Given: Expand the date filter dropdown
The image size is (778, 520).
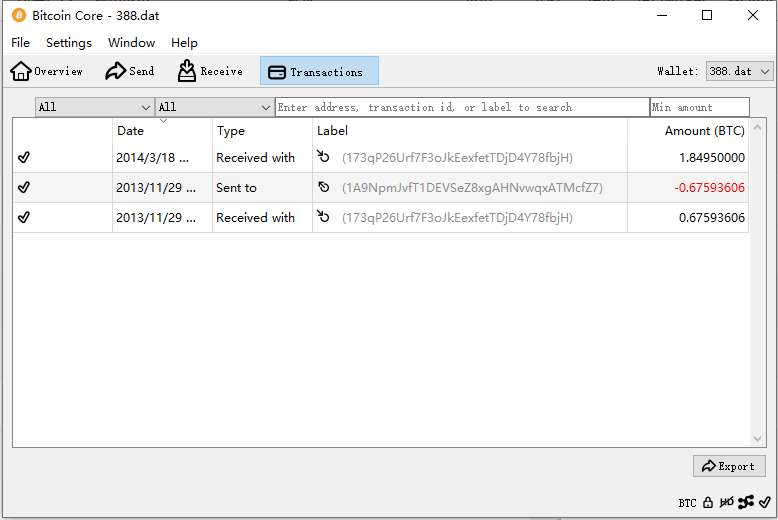Looking at the screenshot, I should coord(94,107).
